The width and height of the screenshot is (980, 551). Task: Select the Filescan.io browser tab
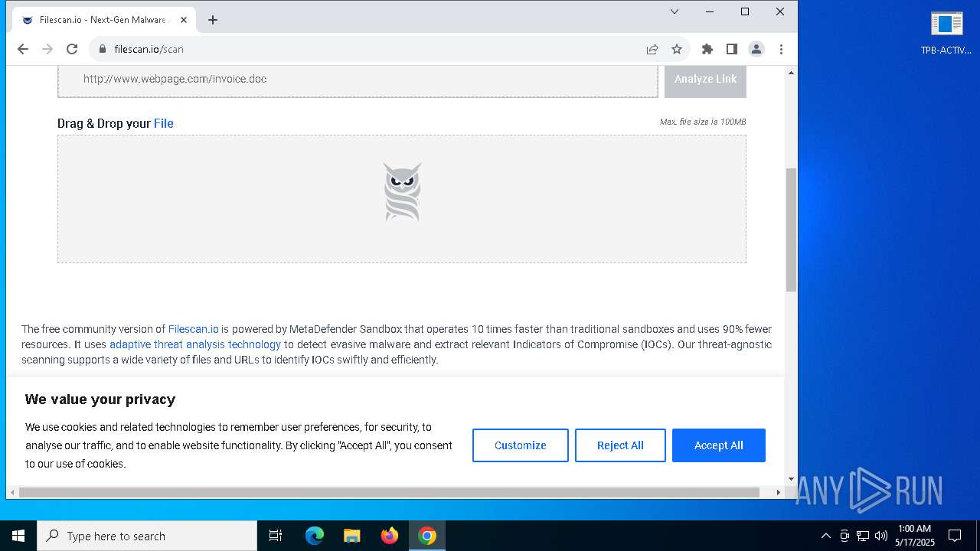point(104,20)
